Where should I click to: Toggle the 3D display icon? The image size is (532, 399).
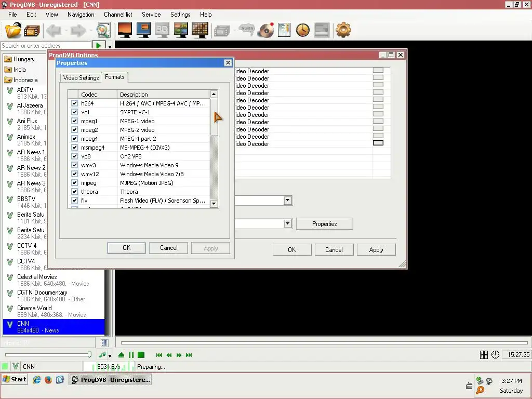pyautogui.click(x=162, y=30)
